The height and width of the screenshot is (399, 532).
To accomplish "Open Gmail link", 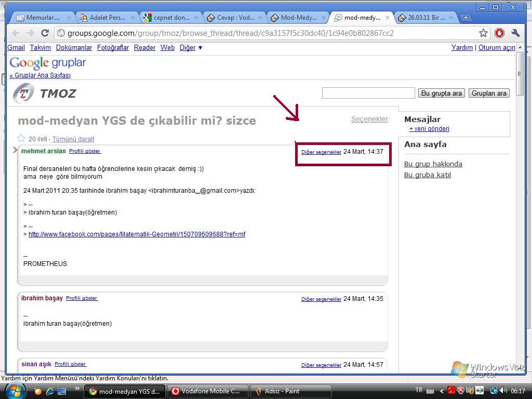I will (x=16, y=47).
